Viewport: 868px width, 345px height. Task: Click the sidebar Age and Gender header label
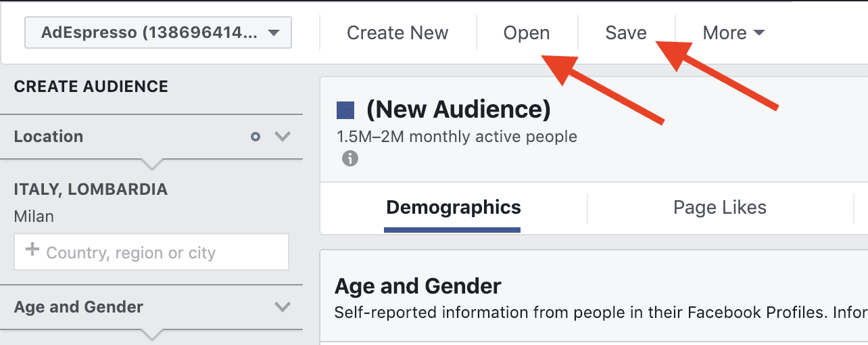coord(78,307)
